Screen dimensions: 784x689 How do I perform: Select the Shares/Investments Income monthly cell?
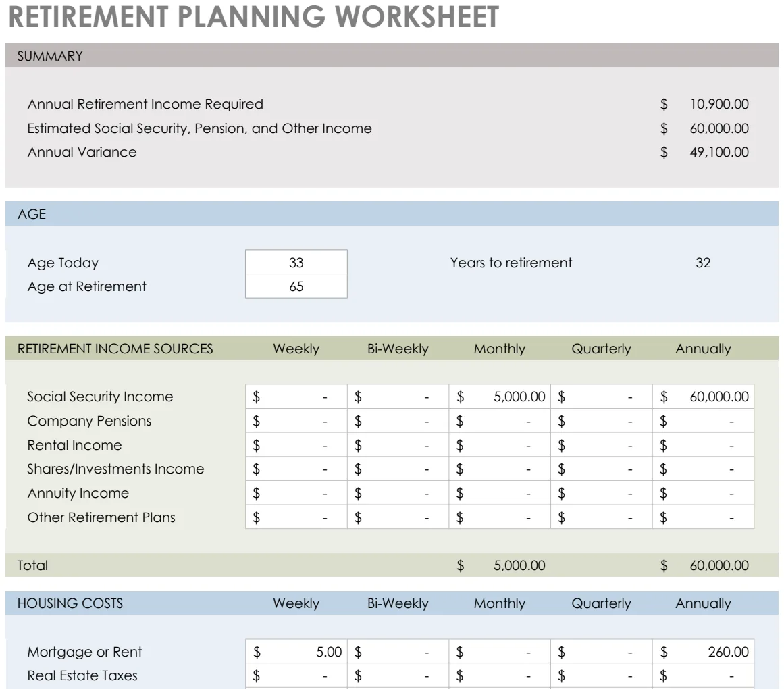pos(500,469)
